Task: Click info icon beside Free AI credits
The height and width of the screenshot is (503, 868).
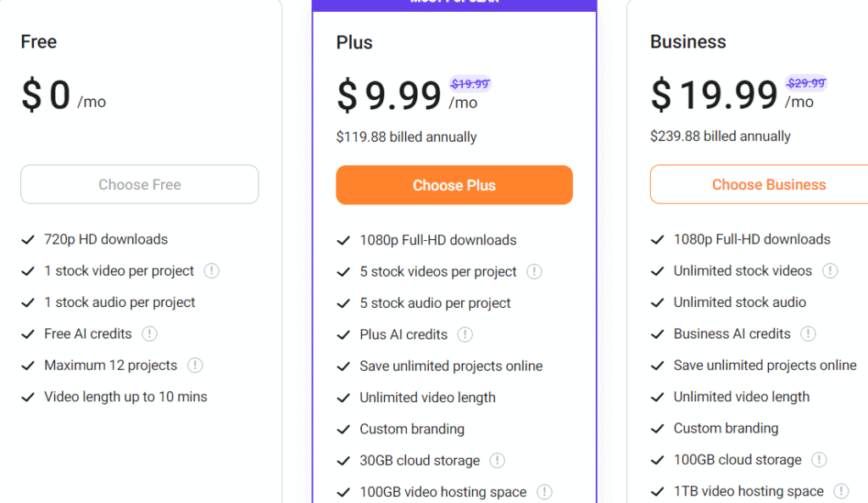Action: 150,334
